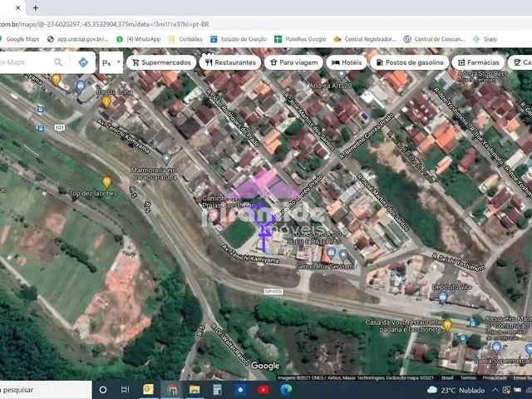Select the Bar Da Dona bar pin
This screenshot has width=532, height=399.
coord(106,101)
